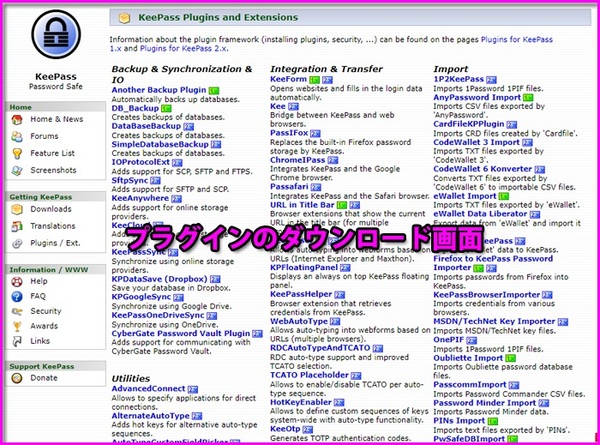
Task: Open URL in Title Bar link
Action: 302,205
